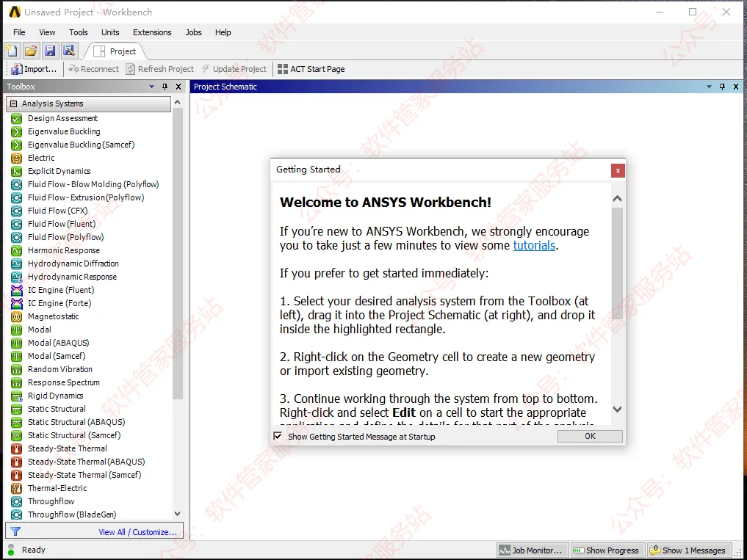
Task: Choose the Static Structural icon
Action: click(17, 409)
